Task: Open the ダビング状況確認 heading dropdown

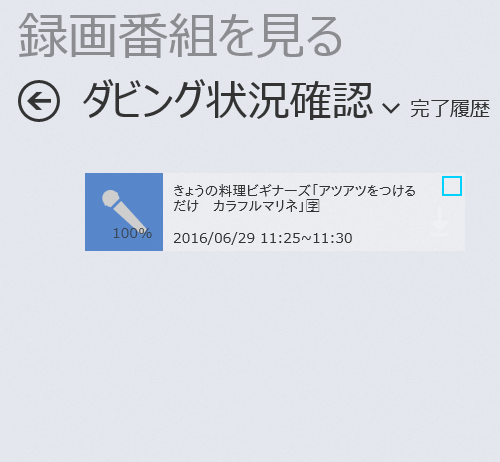Action: (x=227, y=100)
